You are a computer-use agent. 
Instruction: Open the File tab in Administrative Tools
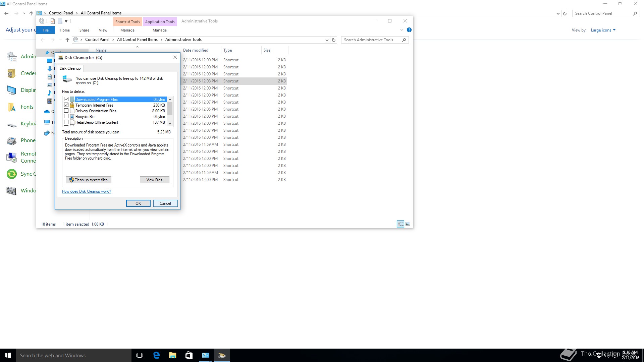[x=46, y=30]
